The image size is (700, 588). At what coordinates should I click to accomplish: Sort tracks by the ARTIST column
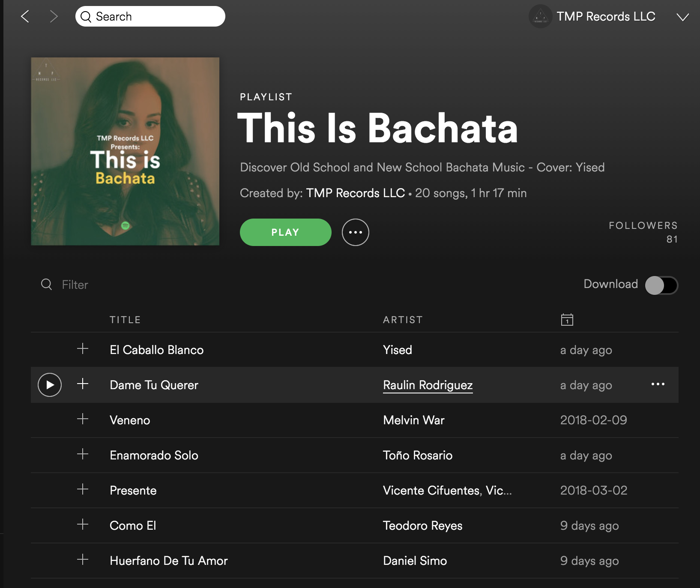point(403,320)
